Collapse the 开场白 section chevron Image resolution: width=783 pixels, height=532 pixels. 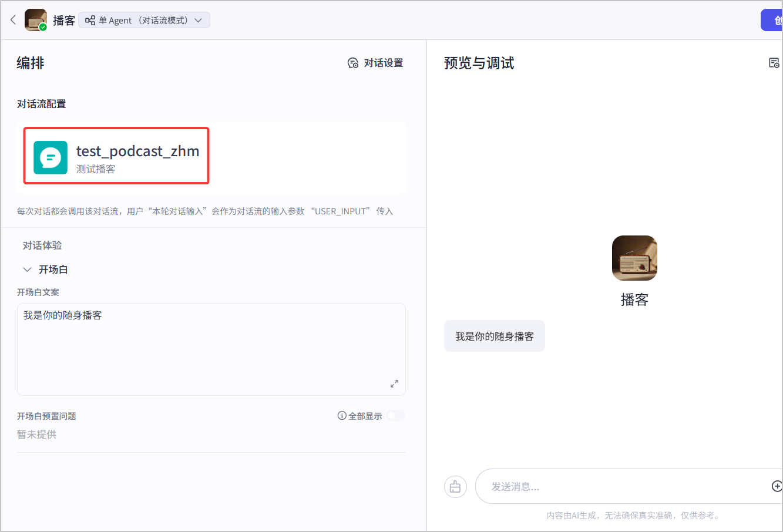27,270
